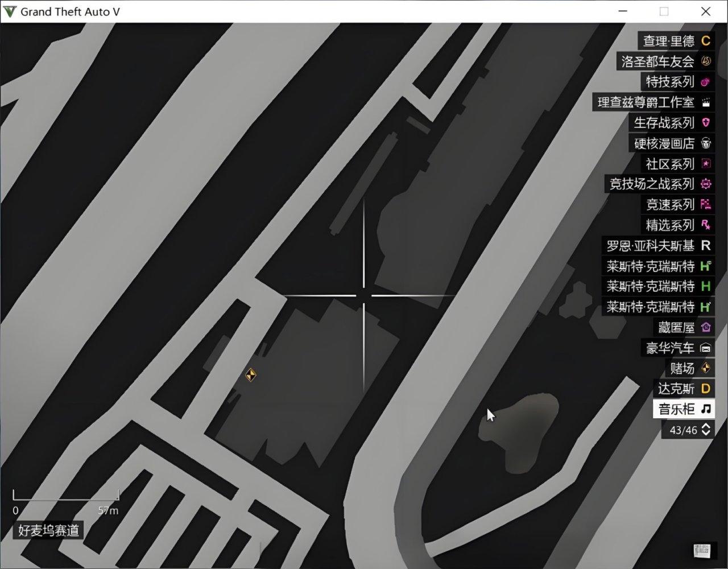The image size is (728, 569).
Task: Select the diamond icon beside 赌场 in legend
Action: click(706, 368)
